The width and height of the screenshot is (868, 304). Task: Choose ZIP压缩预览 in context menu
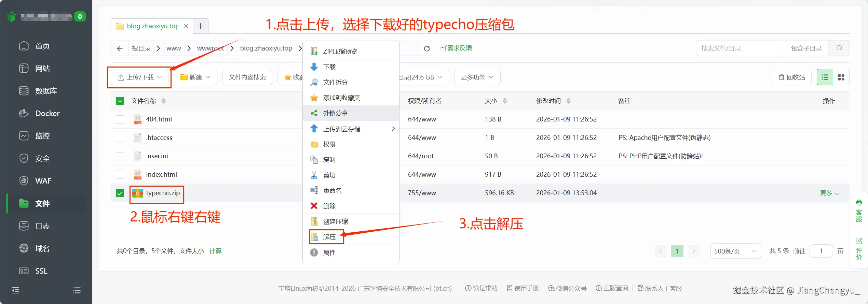pos(351,51)
